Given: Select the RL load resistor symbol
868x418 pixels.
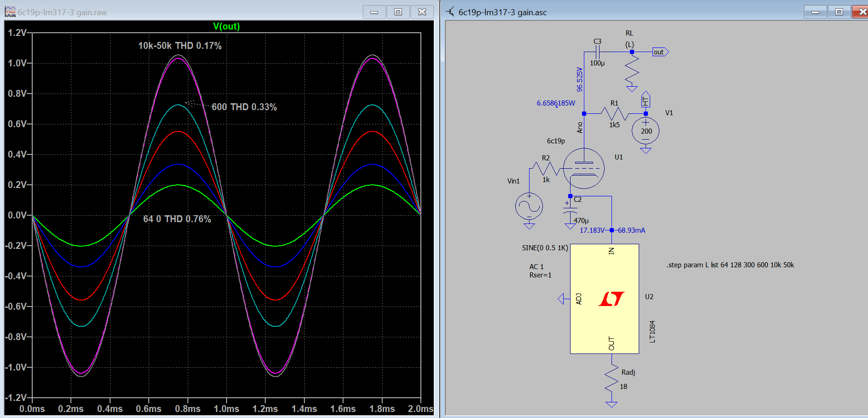Looking at the screenshot, I should (x=632, y=69).
